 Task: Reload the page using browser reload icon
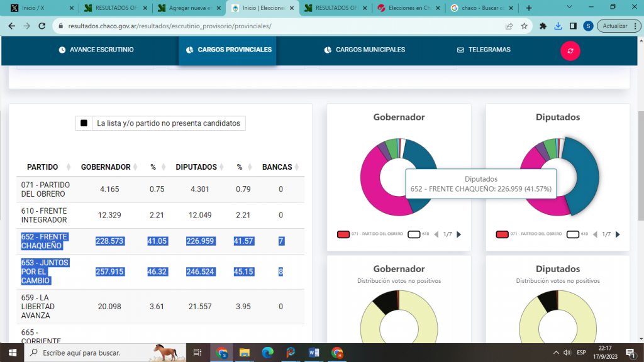pyautogui.click(x=42, y=26)
